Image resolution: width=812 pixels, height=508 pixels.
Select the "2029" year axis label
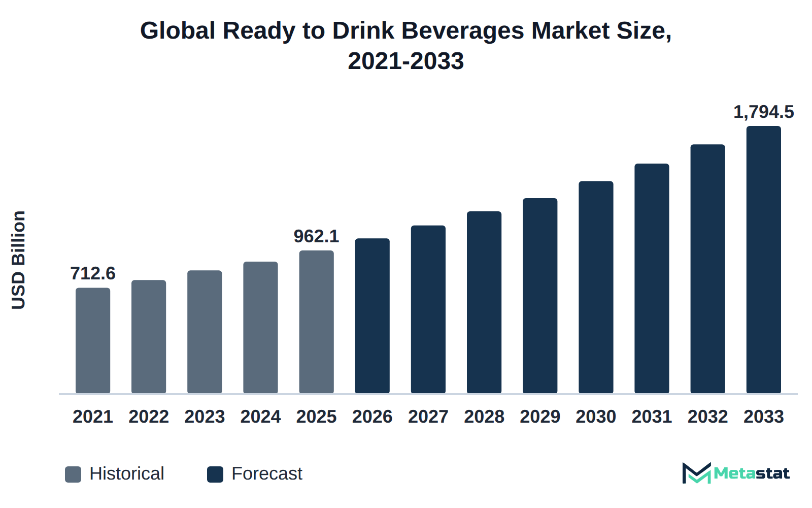pos(540,417)
